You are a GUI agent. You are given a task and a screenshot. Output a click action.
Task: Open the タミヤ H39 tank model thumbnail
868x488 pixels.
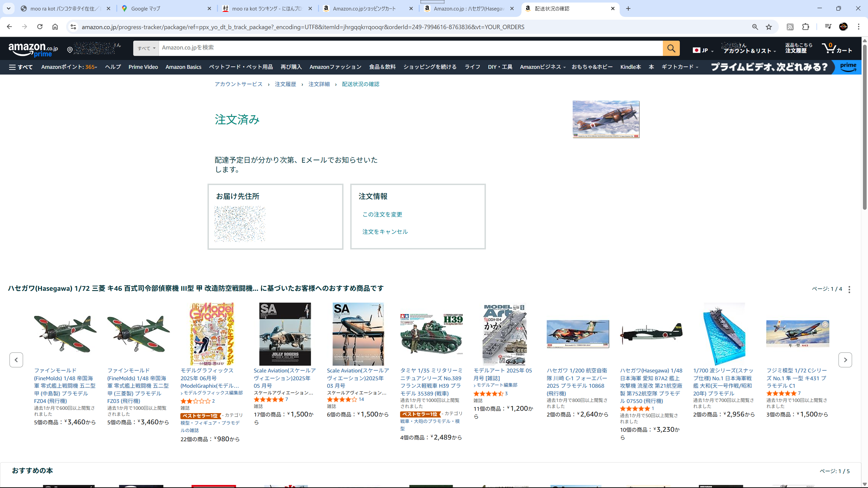[x=431, y=334]
